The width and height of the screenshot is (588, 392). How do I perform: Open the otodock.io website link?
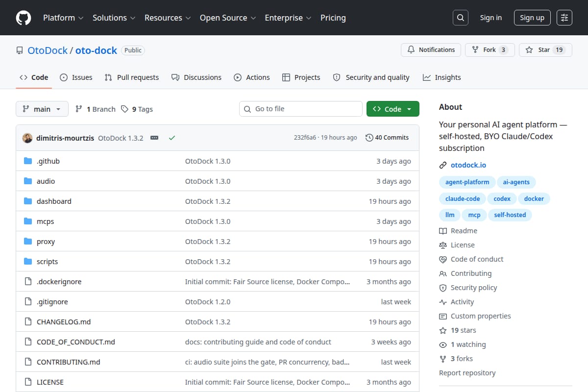468,165
